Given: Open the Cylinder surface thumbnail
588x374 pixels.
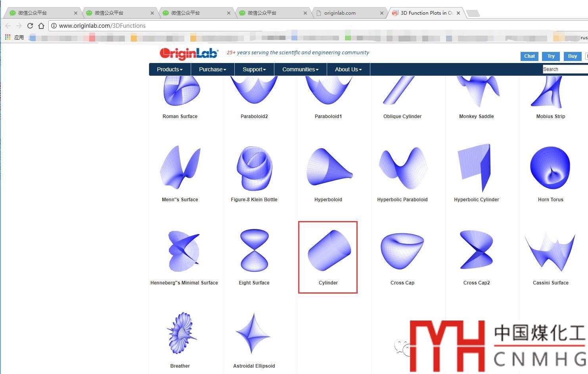Looking at the screenshot, I should [329, 251].
